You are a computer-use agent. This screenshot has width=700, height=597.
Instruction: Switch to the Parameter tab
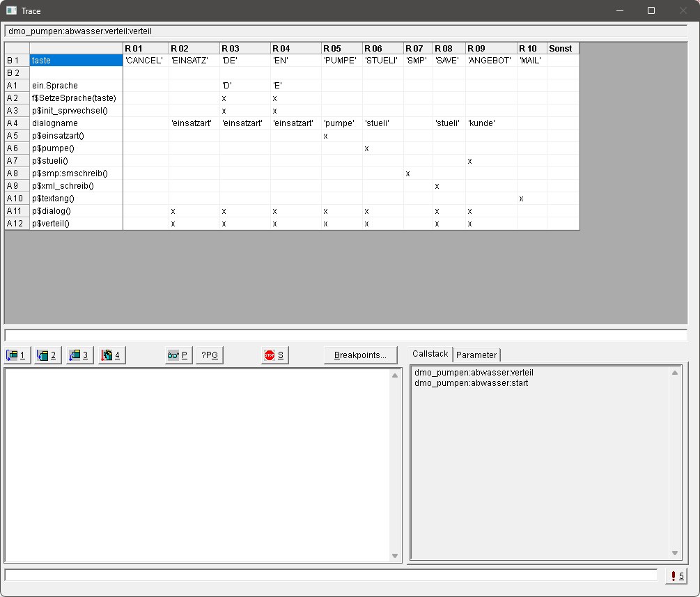(x=476, y=355)
